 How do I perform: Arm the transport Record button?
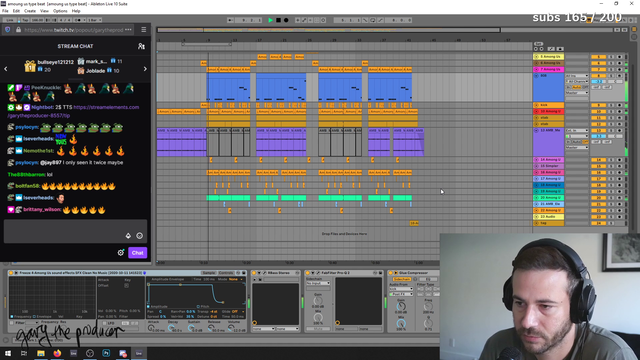click(x=286, y=20)
